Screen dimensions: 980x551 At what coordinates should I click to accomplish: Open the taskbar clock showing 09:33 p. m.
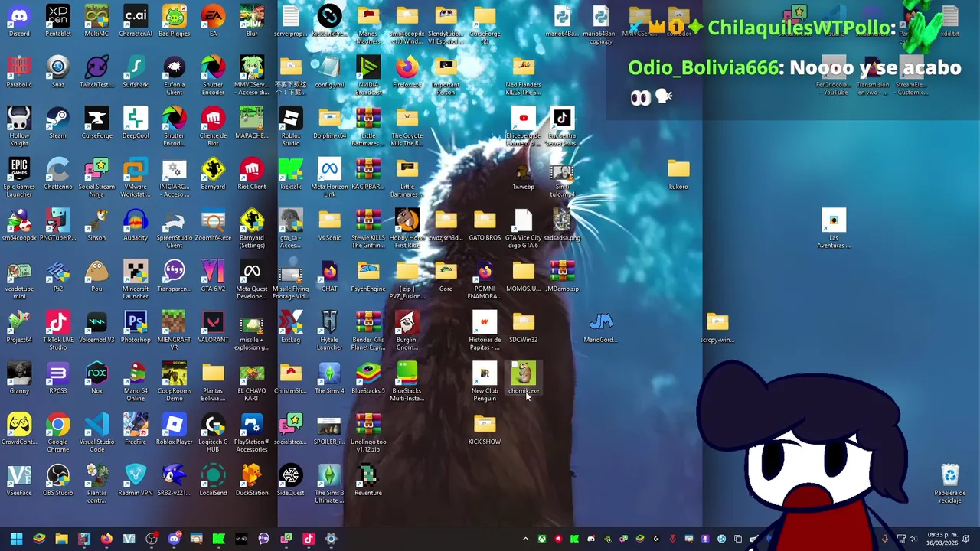(942, 539)
